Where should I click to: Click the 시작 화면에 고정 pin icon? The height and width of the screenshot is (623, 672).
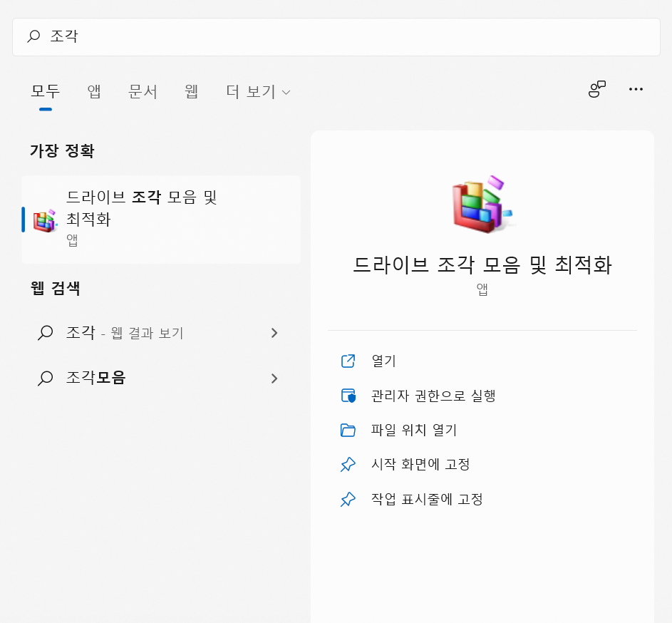pyautogui.click(x=348, y=464)
